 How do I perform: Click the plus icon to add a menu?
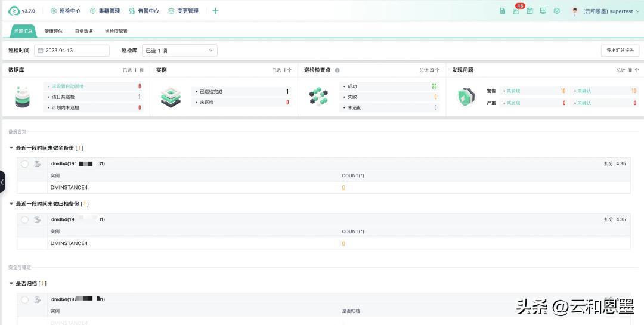pos(215,11)
